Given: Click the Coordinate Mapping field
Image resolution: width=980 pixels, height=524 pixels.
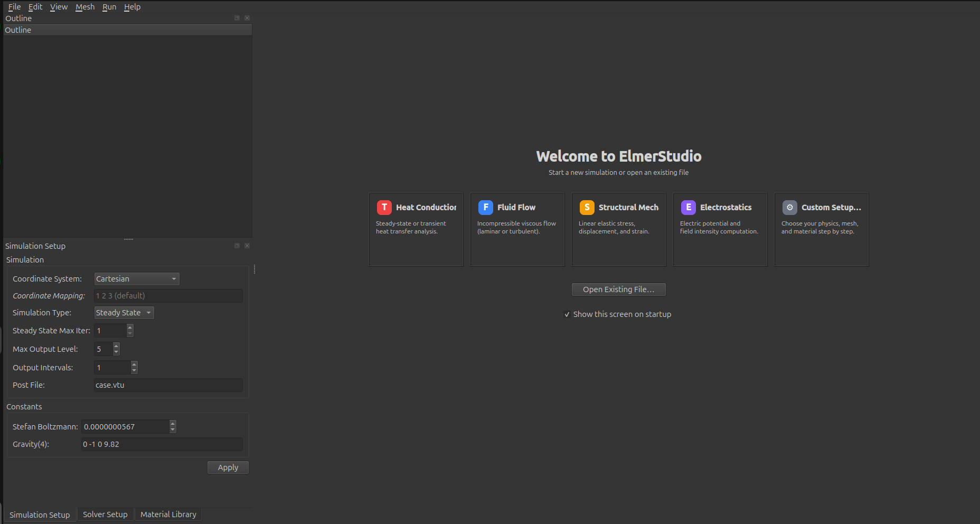Looking at the screenshot, I should [x=168, y=296].
